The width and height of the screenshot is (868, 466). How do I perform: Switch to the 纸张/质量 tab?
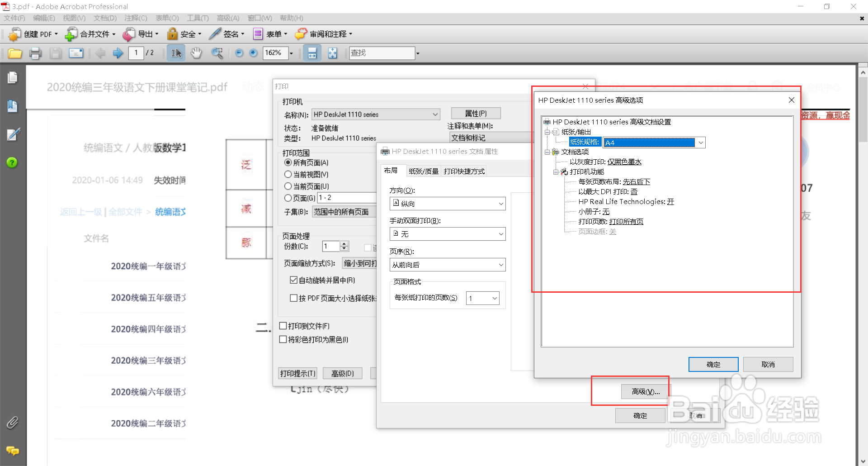point(424,171)
